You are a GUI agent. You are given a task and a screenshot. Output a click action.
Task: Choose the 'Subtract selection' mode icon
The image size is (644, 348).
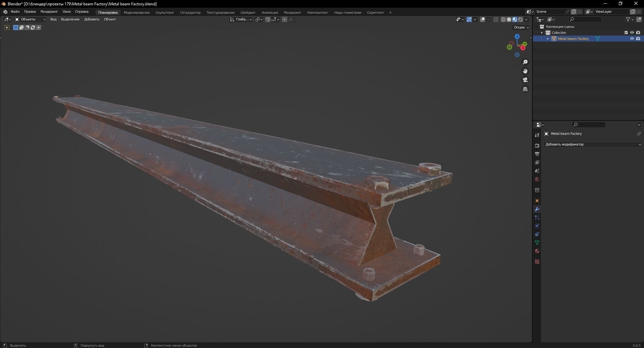tap(27, 27)
